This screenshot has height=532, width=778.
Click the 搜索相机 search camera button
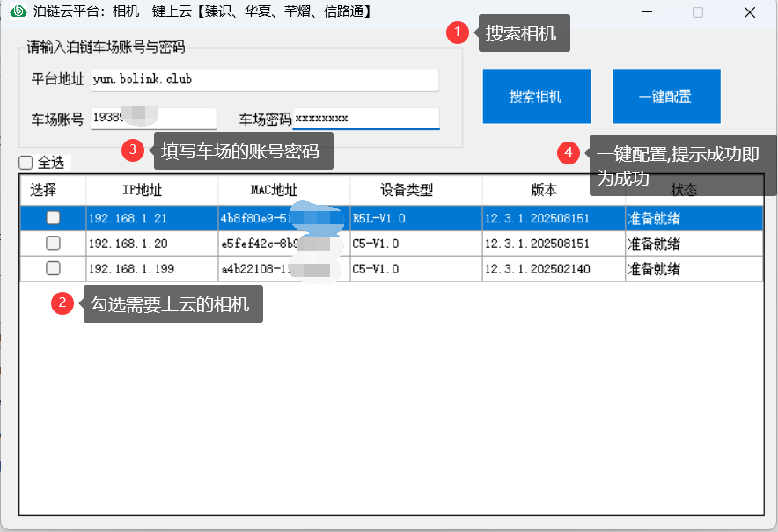pyautogui.click(x=536, y=96)
